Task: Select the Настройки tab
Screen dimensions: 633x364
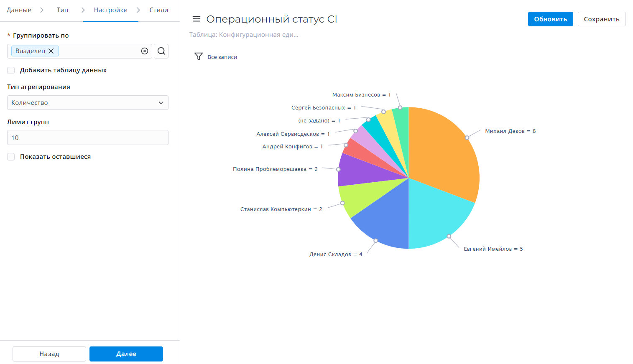Action: click(110, 10)
